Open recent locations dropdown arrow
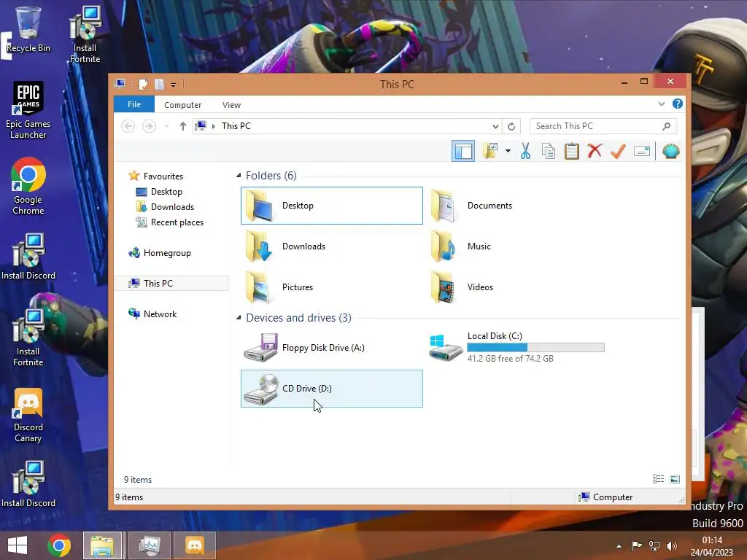The image size is (747, 560). [166, 126]
